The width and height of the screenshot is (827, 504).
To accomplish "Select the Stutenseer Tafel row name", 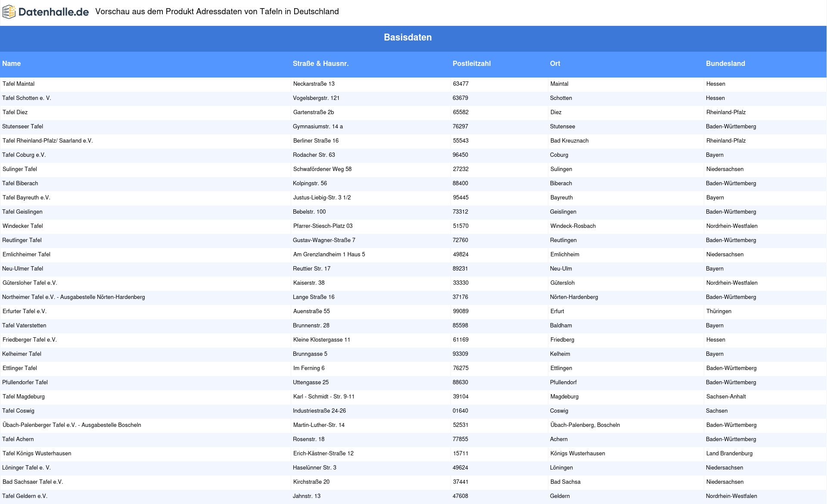I will pos(23,127).
